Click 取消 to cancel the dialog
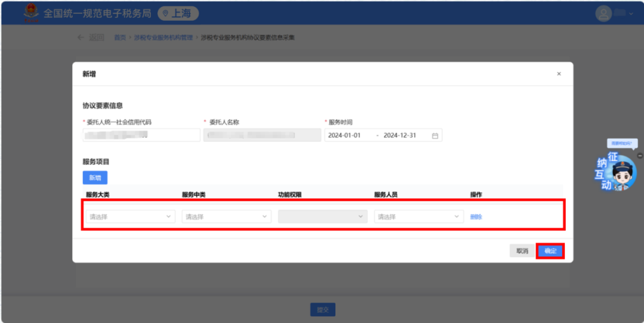This screenshot has height=323, width=644. click(522, 251)
